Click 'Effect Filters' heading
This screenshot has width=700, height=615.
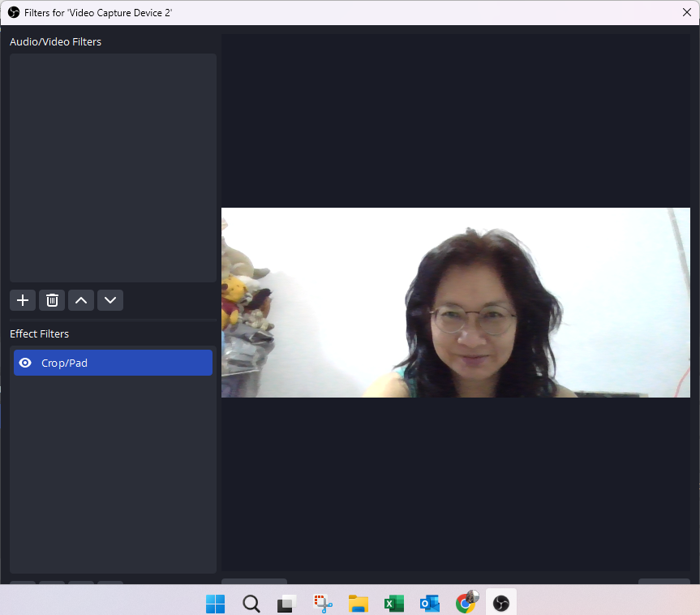tap(39, 333)
